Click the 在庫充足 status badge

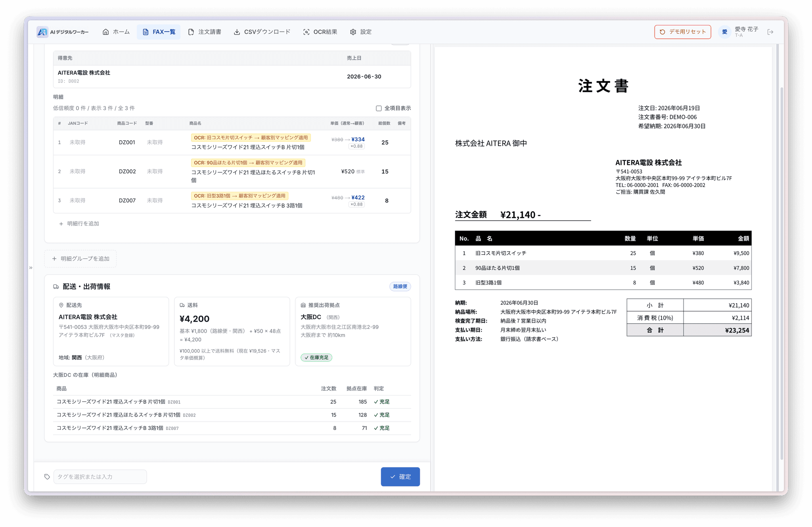(316, 357)
